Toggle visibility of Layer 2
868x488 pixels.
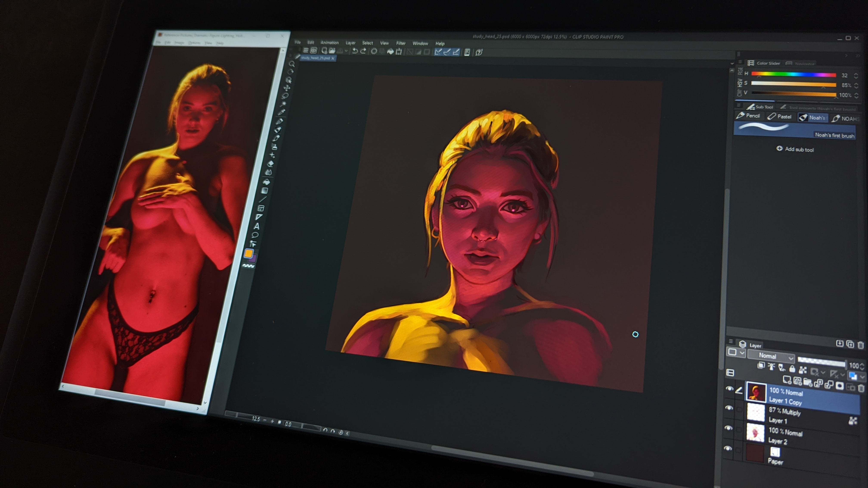click(x=728, y=428)
